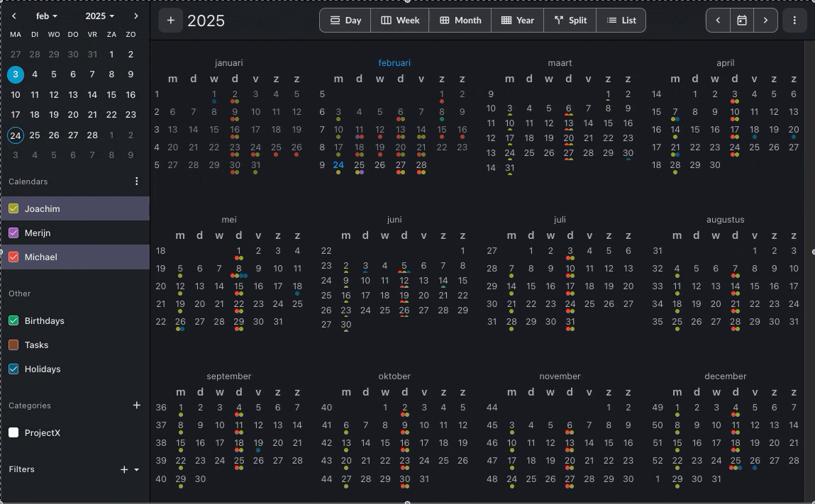This screenshot has height=504, width=815.
Task: Disable the Holidays calendar checkbox
Action: (x=13, y=369)
